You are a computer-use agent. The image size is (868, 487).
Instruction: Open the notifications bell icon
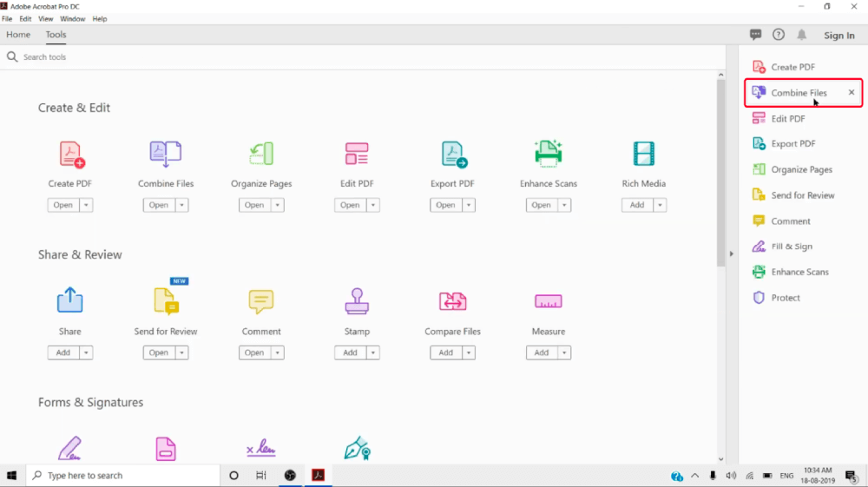(x=801, y=35)
